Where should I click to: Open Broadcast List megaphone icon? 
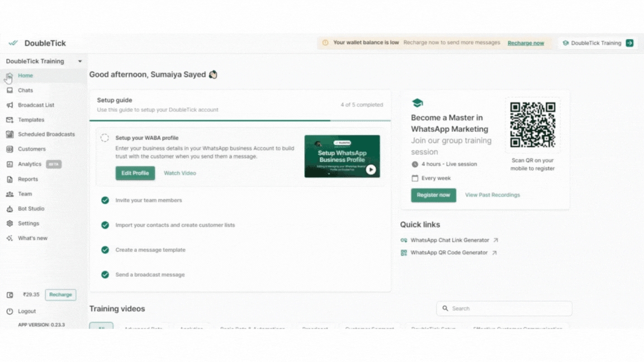(x=10, y=105)
